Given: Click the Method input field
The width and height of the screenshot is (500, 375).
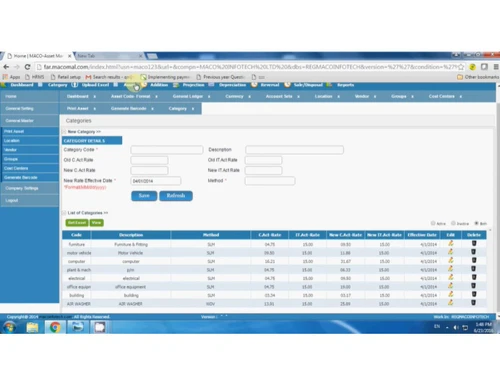Looking at the screenshot, I should [270, 181].
